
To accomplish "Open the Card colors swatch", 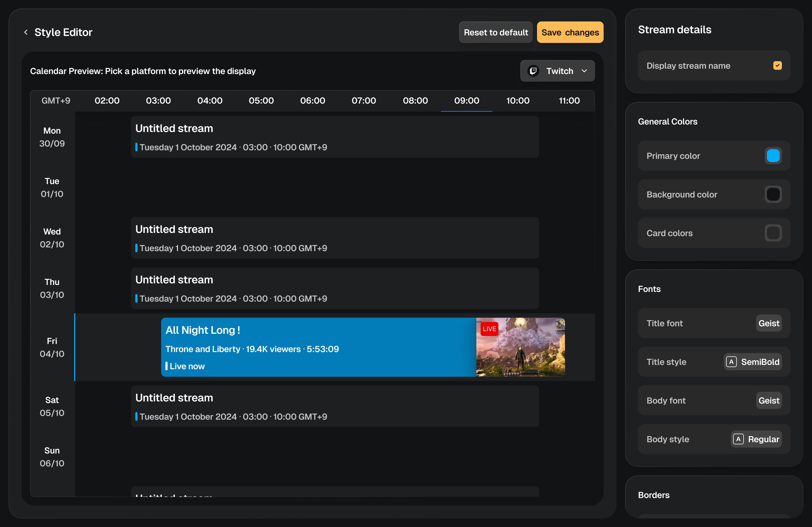I will [x=773, y=233].
